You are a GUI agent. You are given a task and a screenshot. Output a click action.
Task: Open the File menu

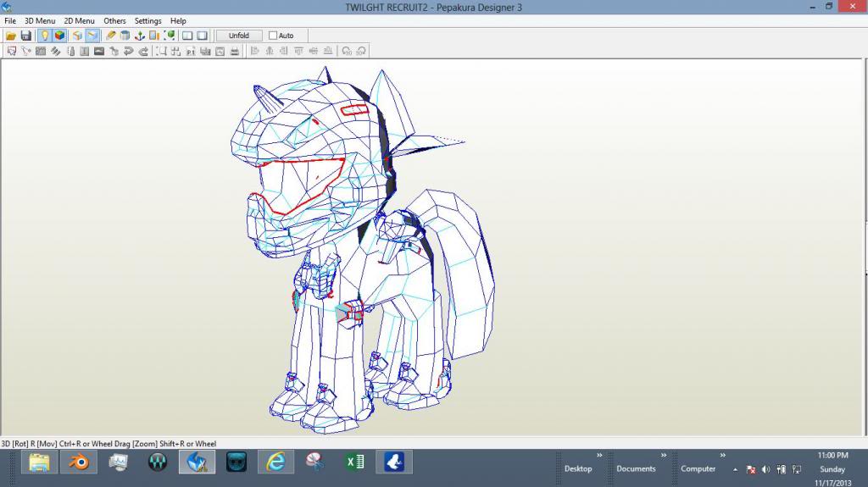click(x=10, y=20)
